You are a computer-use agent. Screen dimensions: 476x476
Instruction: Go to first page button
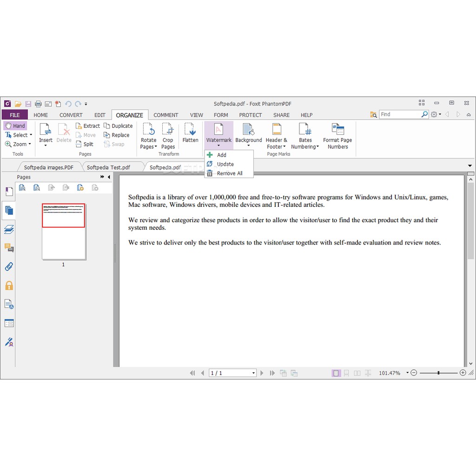pos(192,373)
